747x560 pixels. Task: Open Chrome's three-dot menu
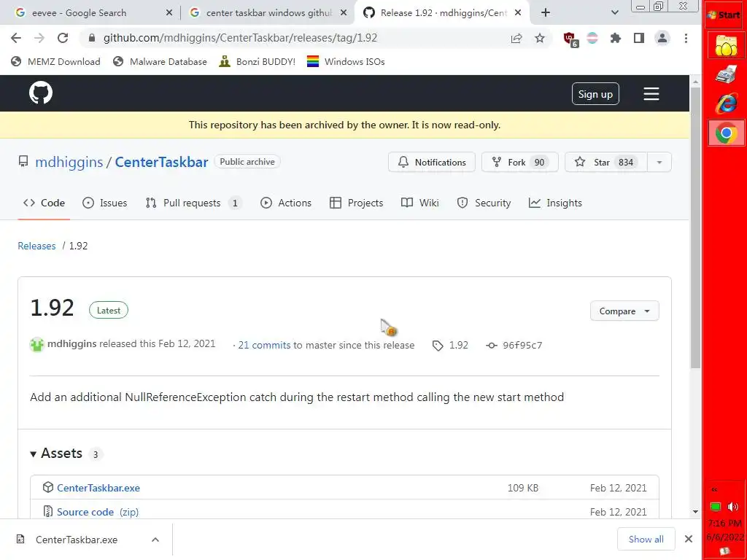(686, 38)
